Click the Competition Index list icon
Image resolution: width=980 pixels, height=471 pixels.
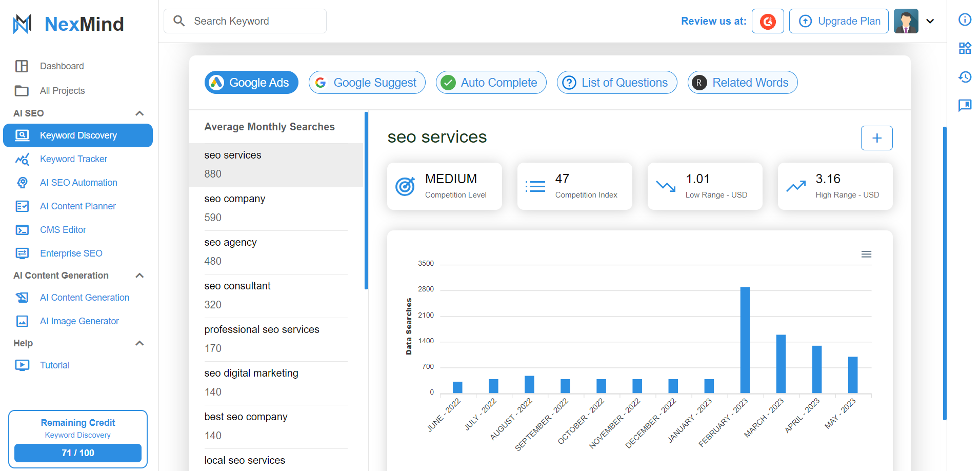[x=535, y=186]
